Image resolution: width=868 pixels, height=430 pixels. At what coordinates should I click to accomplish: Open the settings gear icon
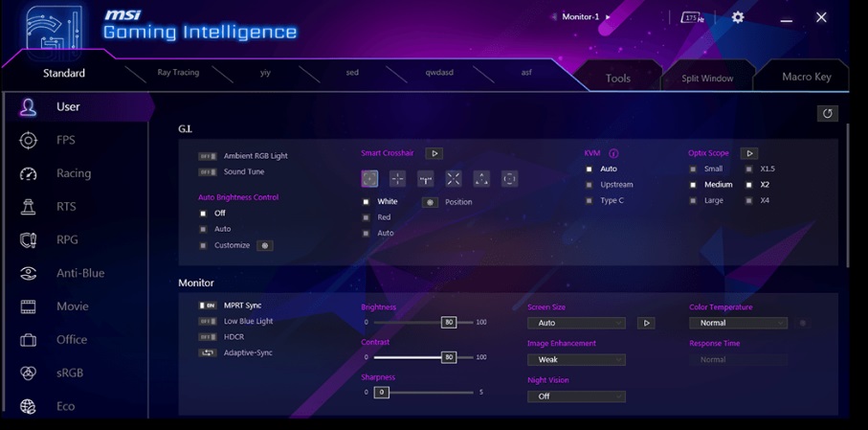click(x=738, y=17)
